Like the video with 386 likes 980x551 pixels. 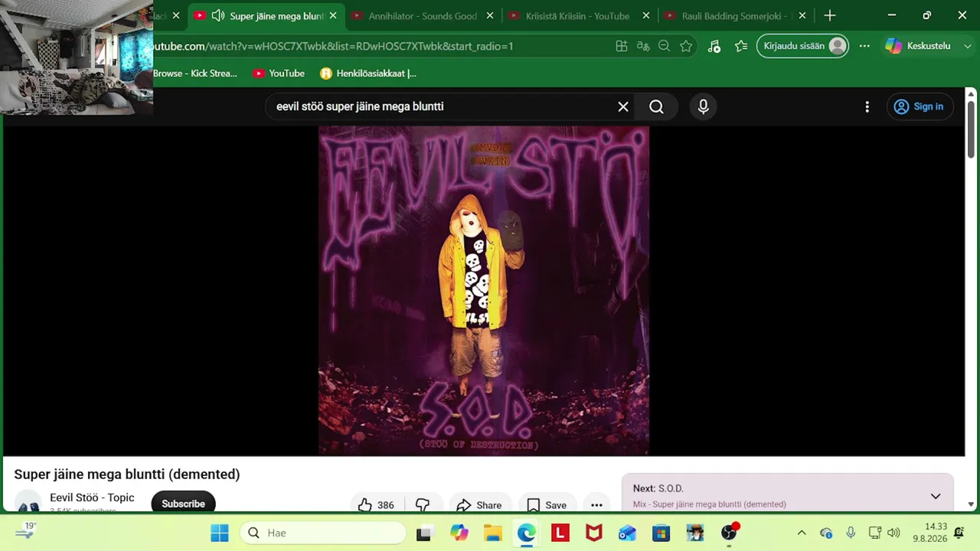click(x=376, y=505)
